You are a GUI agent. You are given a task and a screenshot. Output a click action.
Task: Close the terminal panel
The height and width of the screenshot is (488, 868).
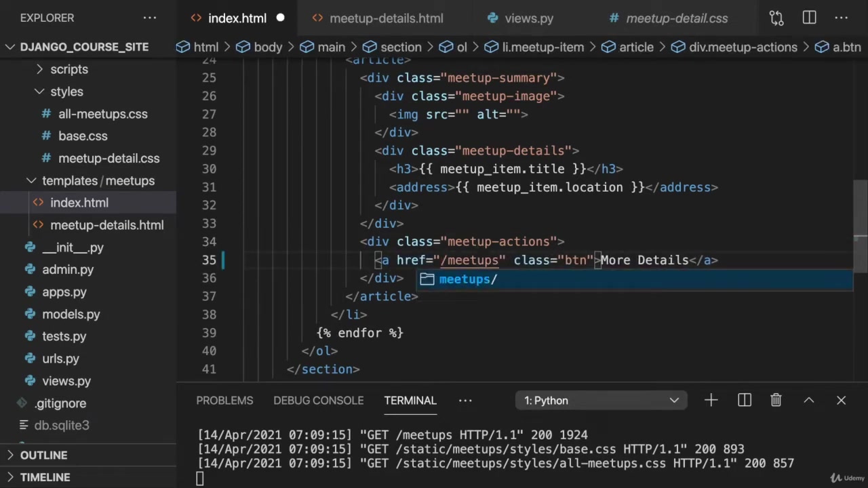click(841, 401)
